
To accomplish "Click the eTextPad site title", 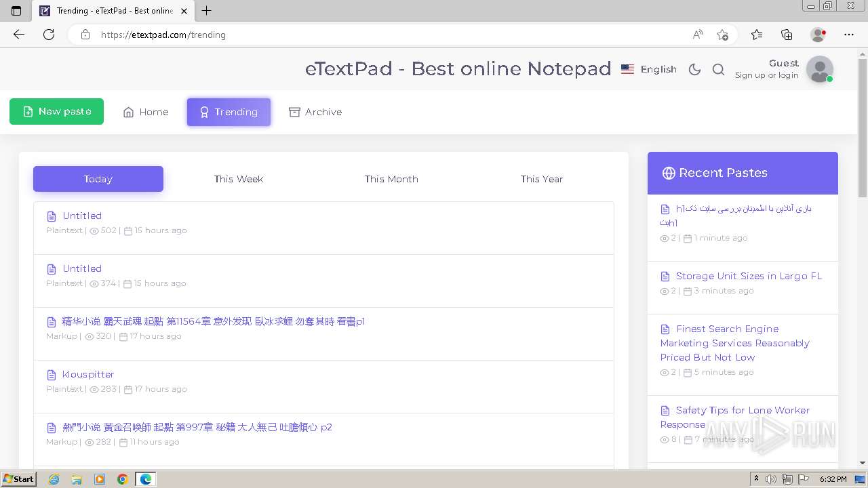I will click(458, 68).
